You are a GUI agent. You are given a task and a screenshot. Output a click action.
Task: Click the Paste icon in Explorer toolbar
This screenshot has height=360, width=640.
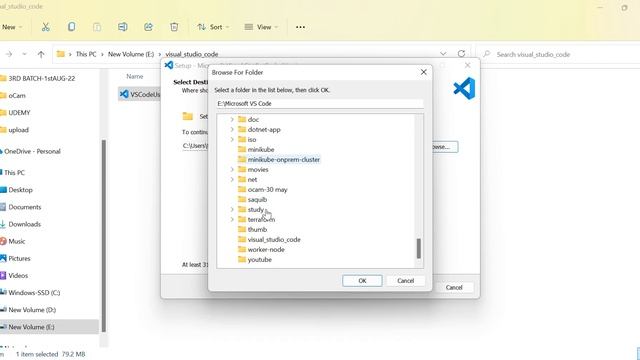[97, 27]
